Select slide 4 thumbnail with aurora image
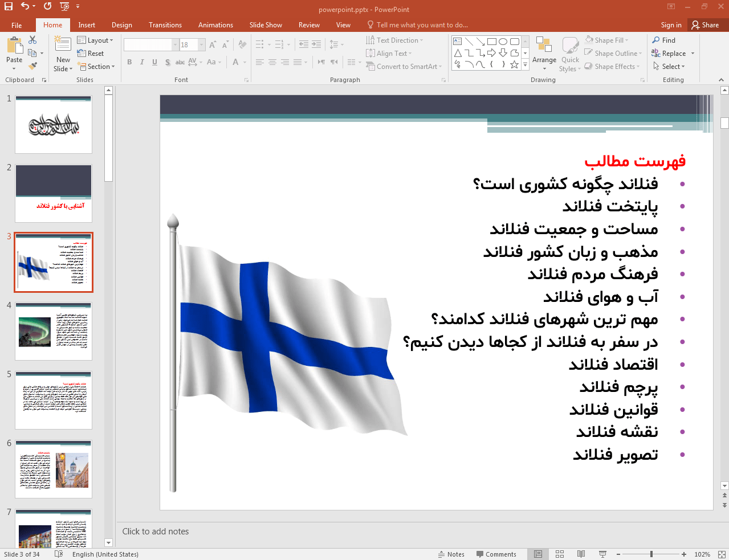Viewport: 729px width, 560px height. 54,331
